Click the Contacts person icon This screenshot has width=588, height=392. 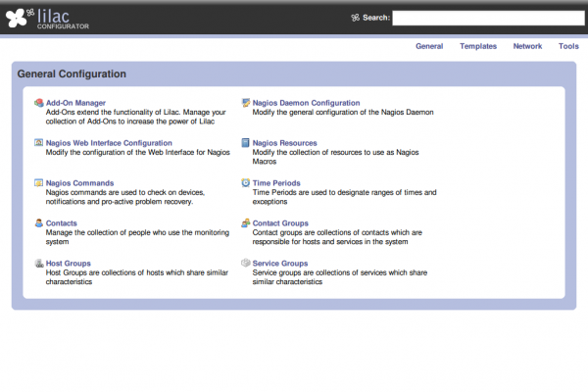tap(38, 223)
